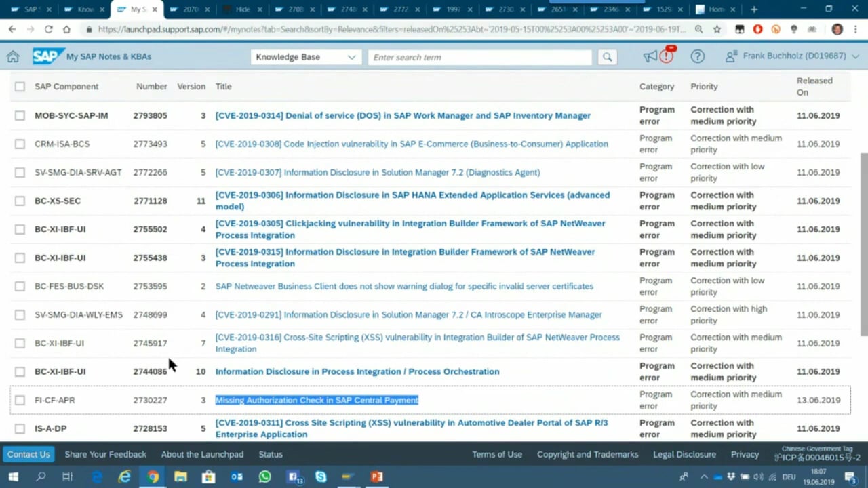Click the zoom magnifier in address bar
868x488 pixels.
coord(698,29)
